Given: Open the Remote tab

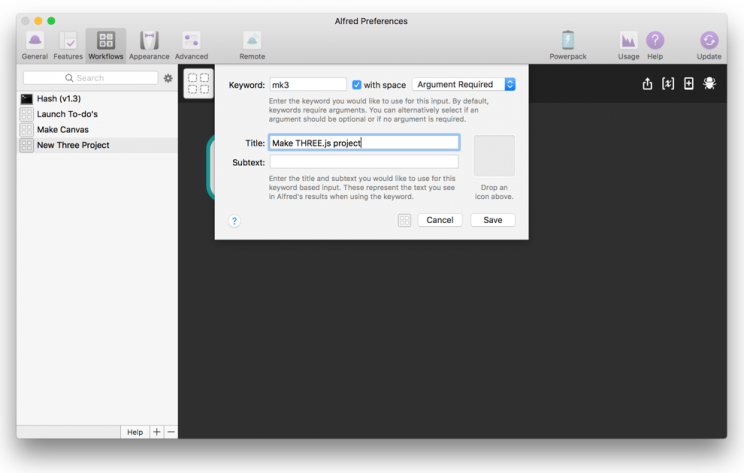Looking at the screenshot, I should click(252, 46).
